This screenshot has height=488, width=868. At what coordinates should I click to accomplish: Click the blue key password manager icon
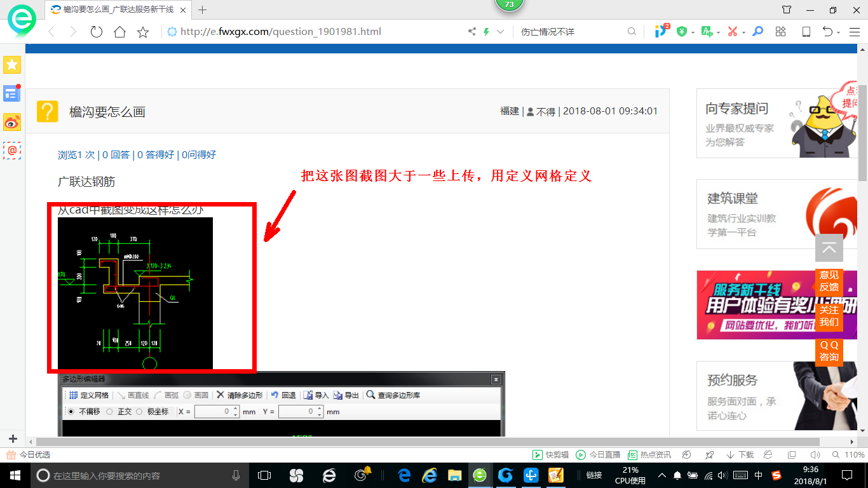(757, 31)
